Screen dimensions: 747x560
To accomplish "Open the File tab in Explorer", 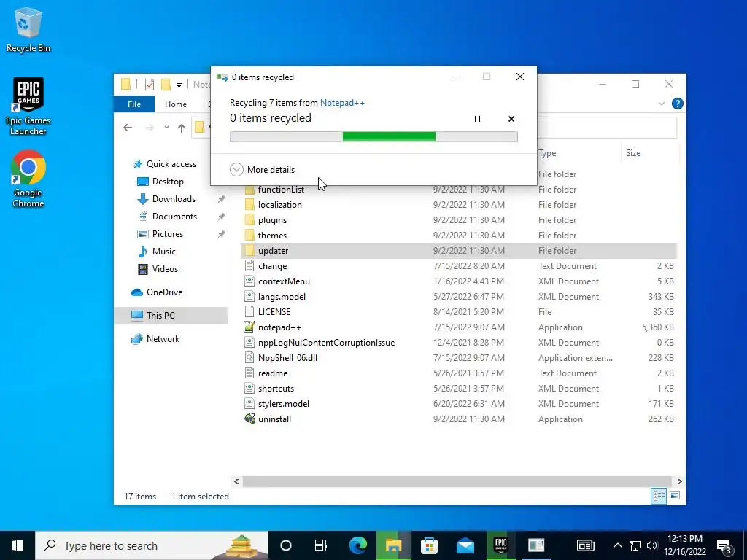I will tap(134, 104).
